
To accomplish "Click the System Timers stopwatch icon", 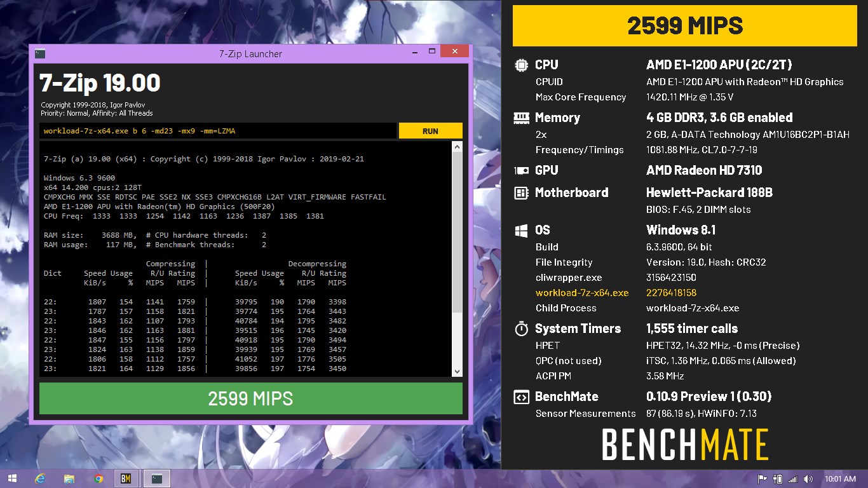I will coord(521,329).
